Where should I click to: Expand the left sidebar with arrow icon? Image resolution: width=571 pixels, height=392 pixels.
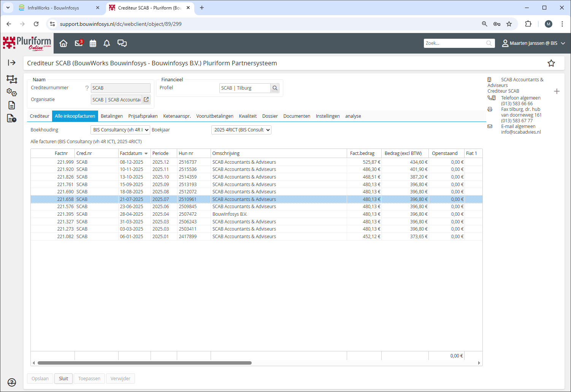(12, 63)
